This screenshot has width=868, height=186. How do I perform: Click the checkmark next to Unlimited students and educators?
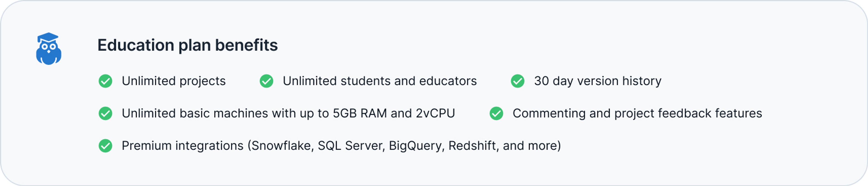[x=267, y=81]
